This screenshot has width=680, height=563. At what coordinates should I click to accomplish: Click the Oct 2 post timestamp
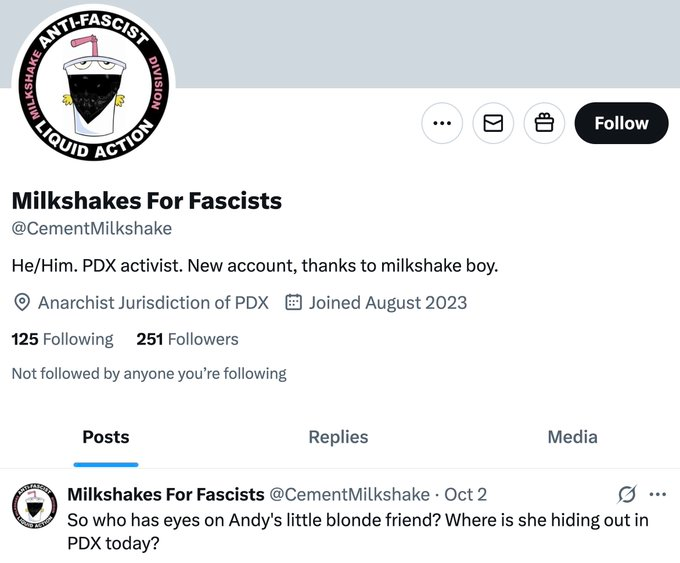(466, 494)
